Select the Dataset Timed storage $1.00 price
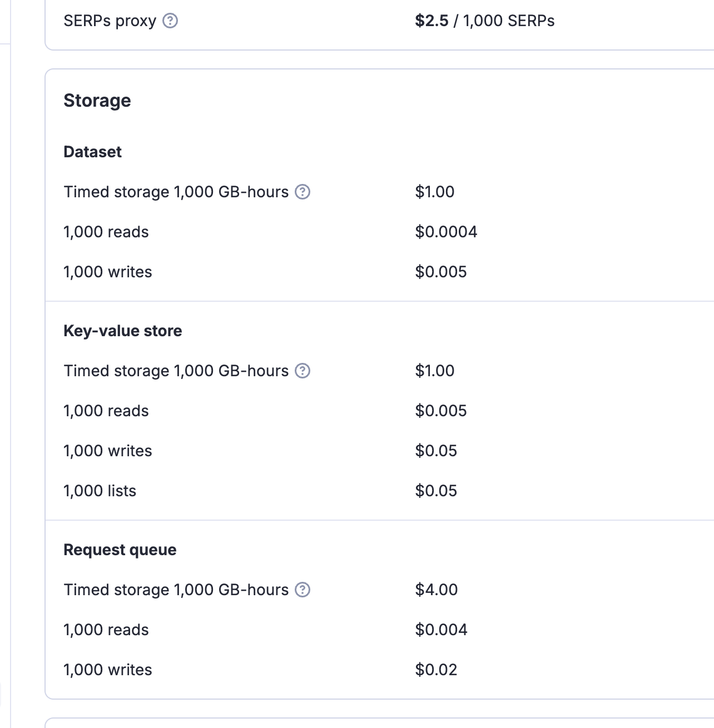Image resolution: width=714 pixels, height=728 pixels. pos(435,192)
